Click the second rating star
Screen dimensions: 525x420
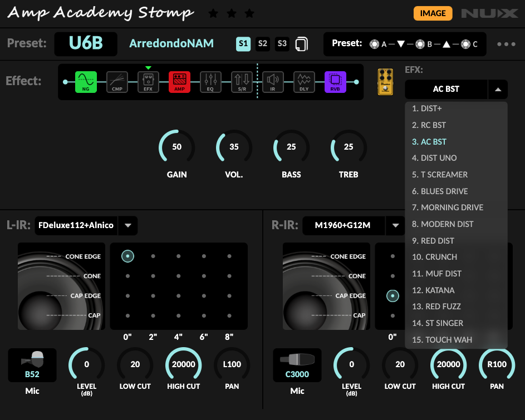coord(232,13)
